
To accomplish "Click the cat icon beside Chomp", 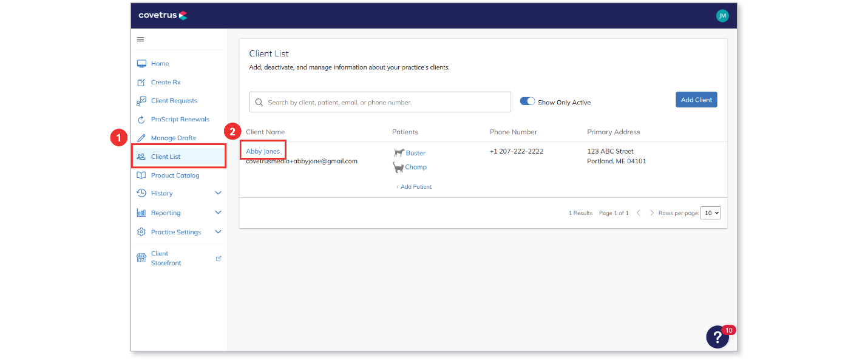I will (398, 167).
